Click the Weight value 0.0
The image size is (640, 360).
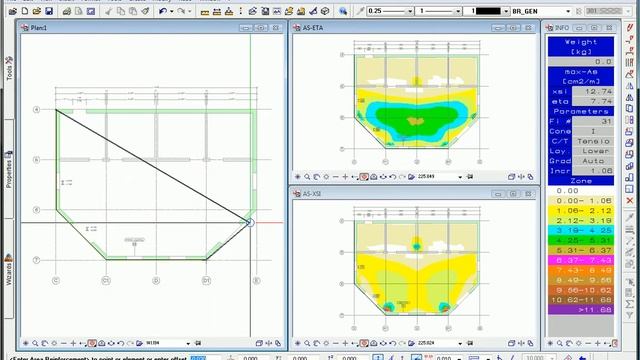pyautogui.click(x=581, y=62)
